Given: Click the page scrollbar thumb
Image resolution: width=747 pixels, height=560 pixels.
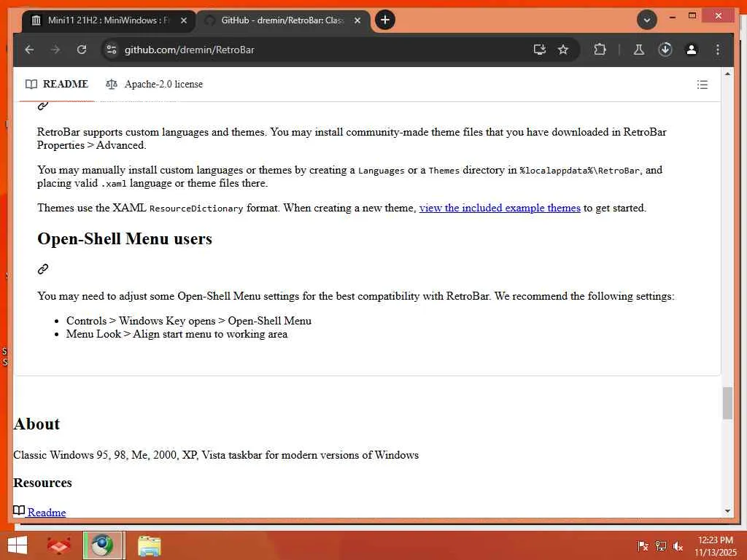Looking at the screenshot, I should click(727, 403).
